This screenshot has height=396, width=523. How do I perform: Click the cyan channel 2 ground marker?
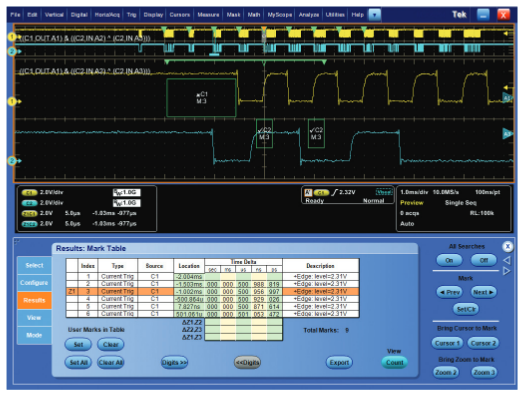(x=12, y=161)
